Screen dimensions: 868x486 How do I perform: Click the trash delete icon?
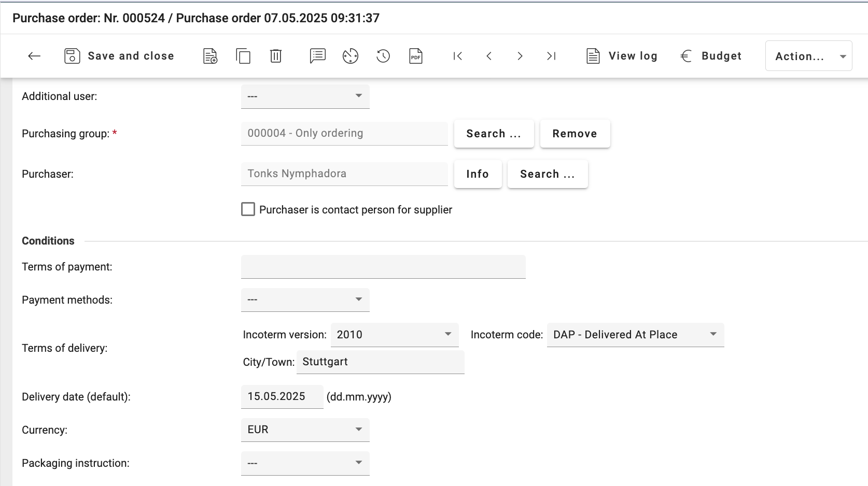click(x=276, y=56)
